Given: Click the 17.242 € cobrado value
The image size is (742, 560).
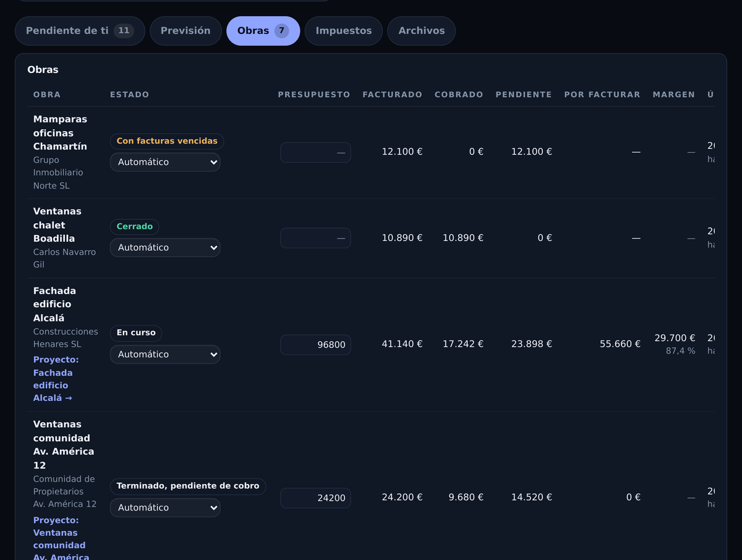Looking at the screenshot, I should (x=463, y=344).
